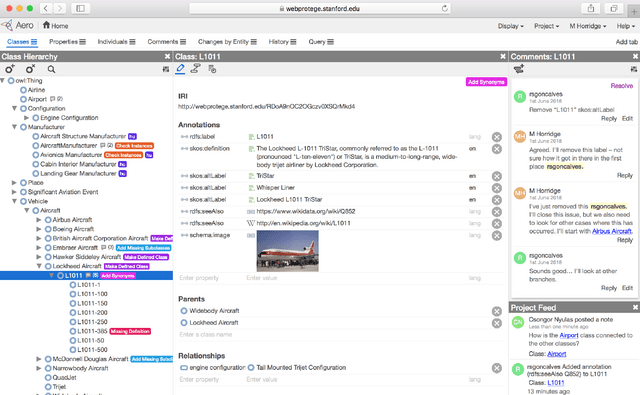
Task: Click the Add Synonyms button
Action: click(486, 82)
